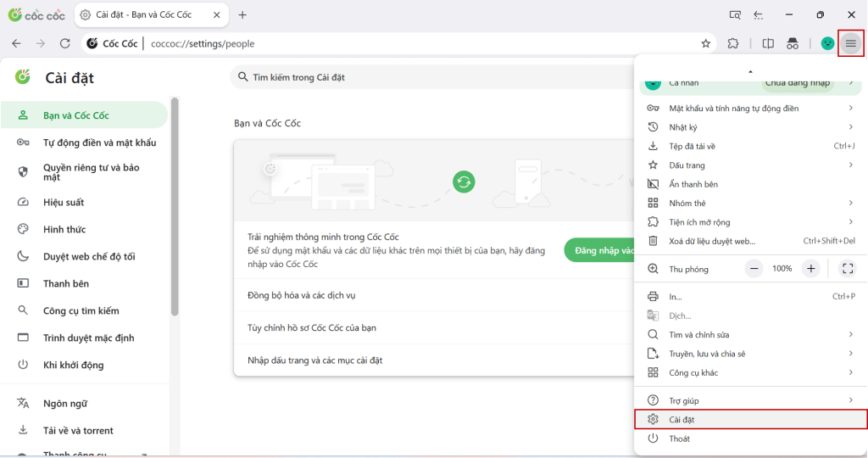Viewport: 868px width, 458px height.
Task: Expand Tìm và chỉnh sửa submenu
Action: tap(751, 334)
